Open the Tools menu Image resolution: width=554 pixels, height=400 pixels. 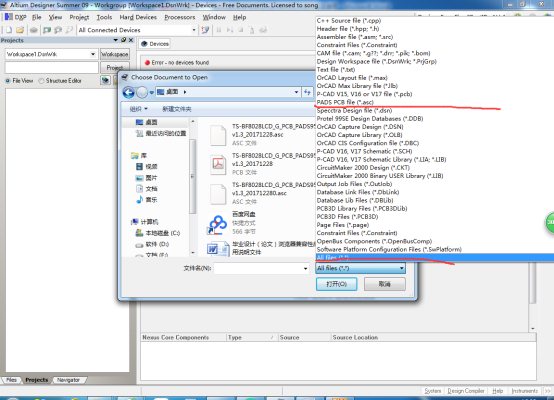coord(104,17)
